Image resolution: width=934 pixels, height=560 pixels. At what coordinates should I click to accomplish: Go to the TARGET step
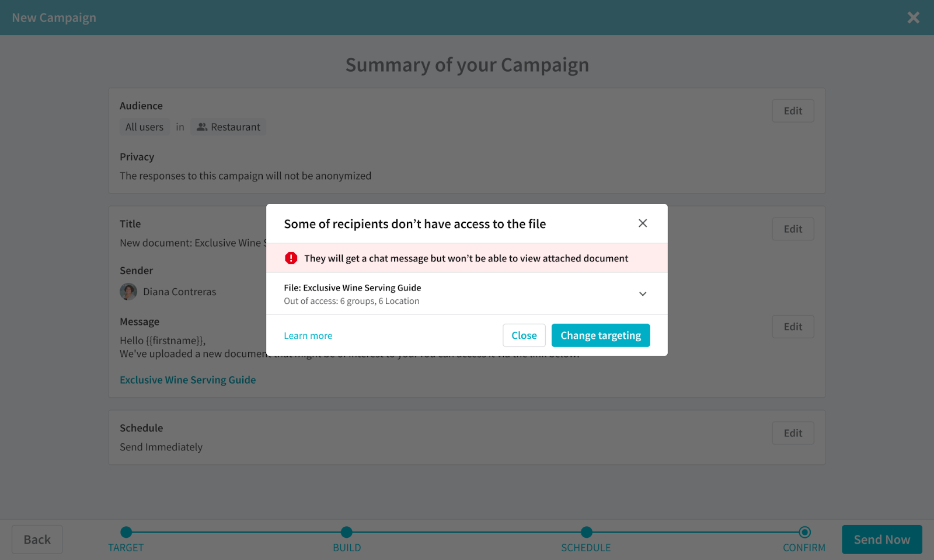pos(126,532)
